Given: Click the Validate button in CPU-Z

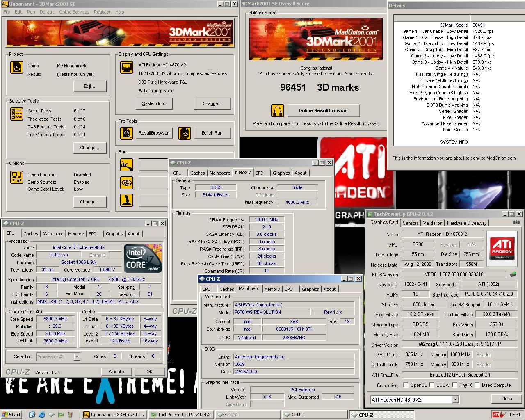Looking at the screenshot, I should coord(116,372).
